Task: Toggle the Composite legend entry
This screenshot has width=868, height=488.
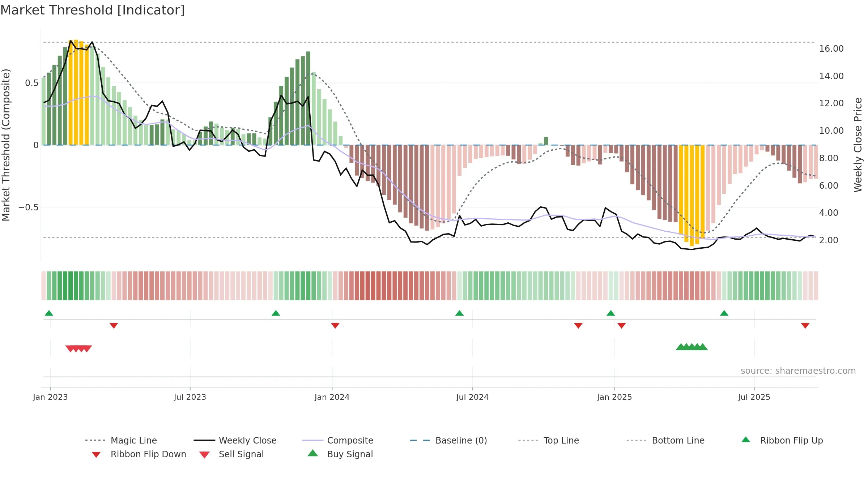Action: 337,440
